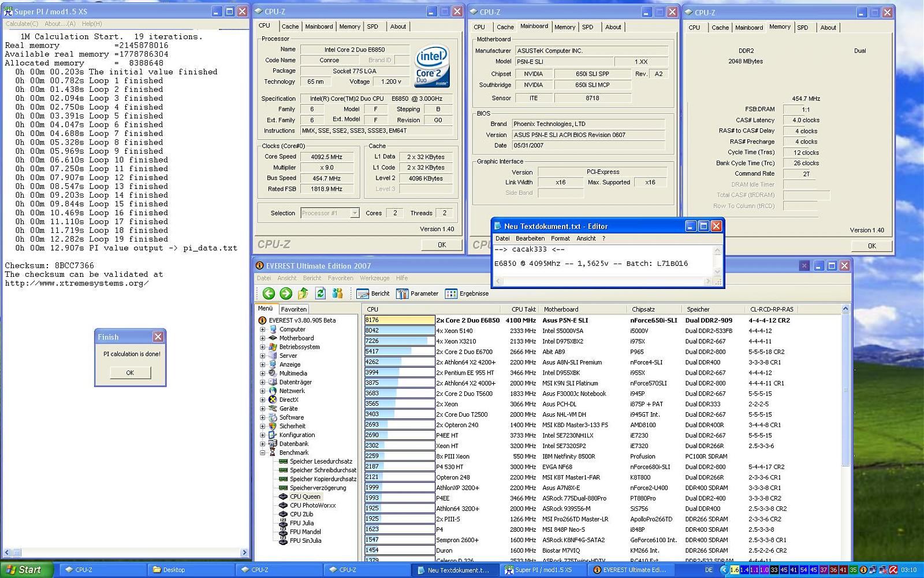Click the green forward arrow in EVEREST toolbar

[x=286, y=294]
